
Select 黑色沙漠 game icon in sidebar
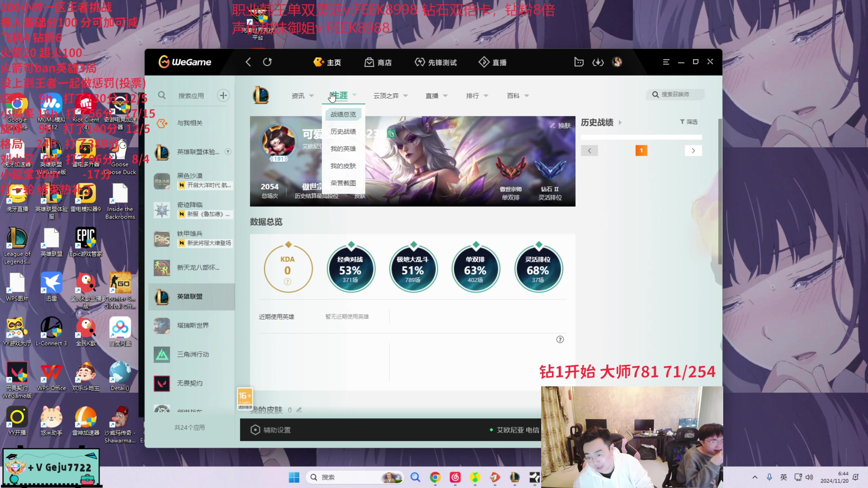pyautogui.click(x=162, y=181)
